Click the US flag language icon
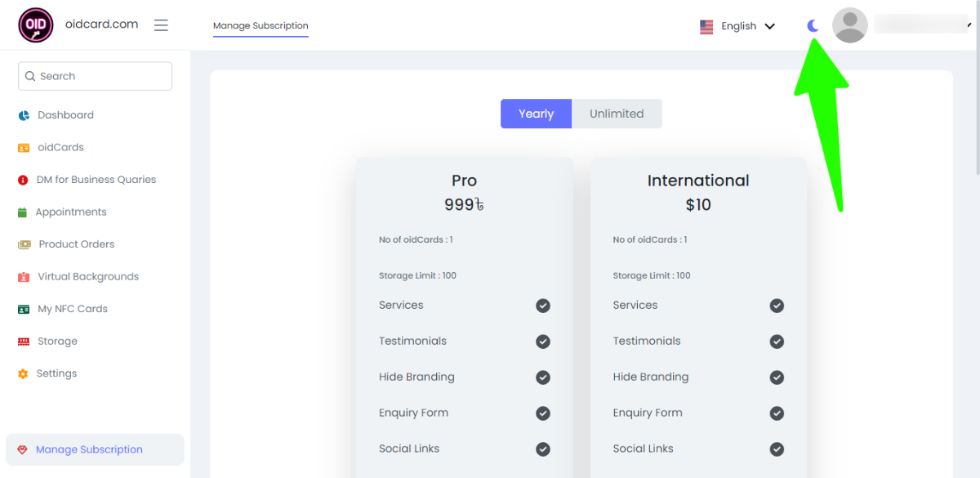Viewport: 980px width, 478px height. click(x=706, y=27)
